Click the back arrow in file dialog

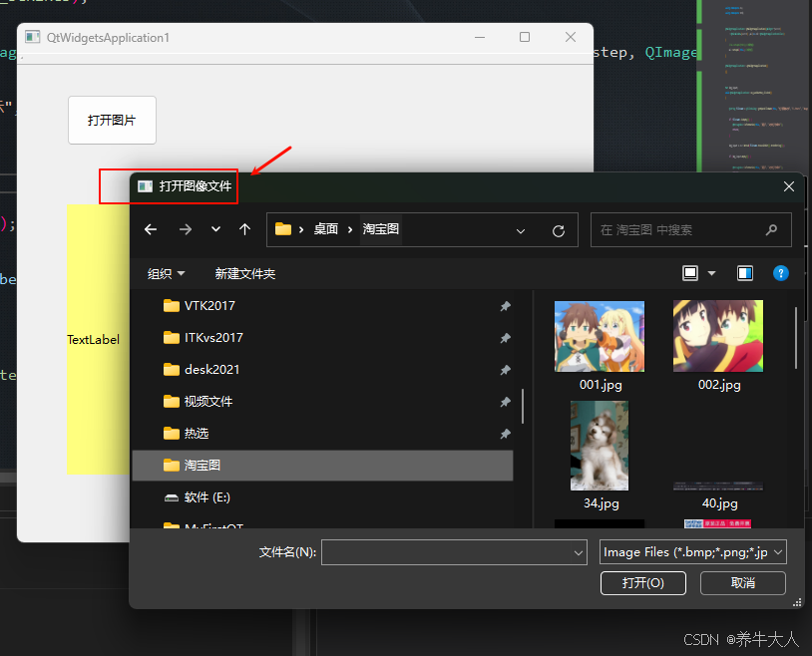(x=151, y=229)
